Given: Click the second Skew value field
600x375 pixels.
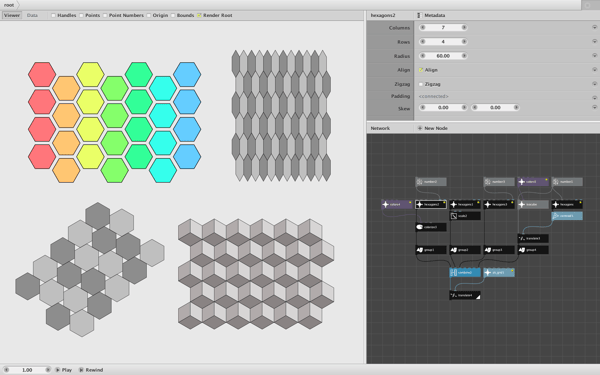Looking at the screenshot, I should click(x=495, y=108).
